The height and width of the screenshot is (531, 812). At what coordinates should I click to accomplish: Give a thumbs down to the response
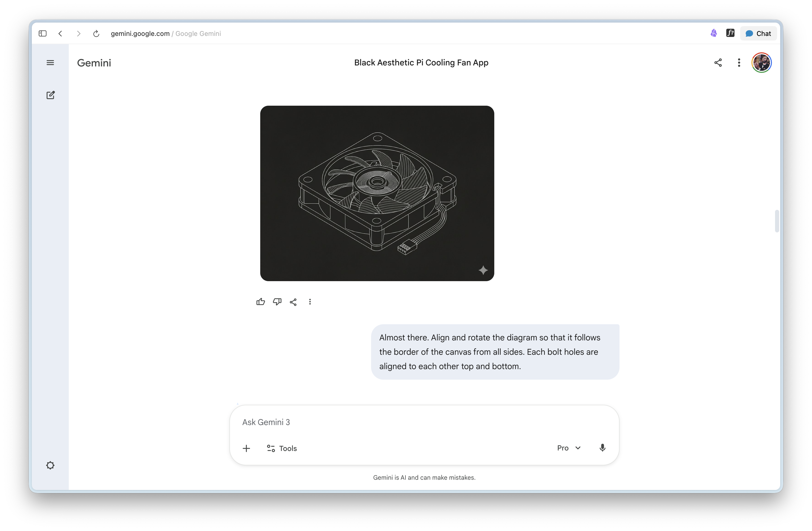[277, 302]
